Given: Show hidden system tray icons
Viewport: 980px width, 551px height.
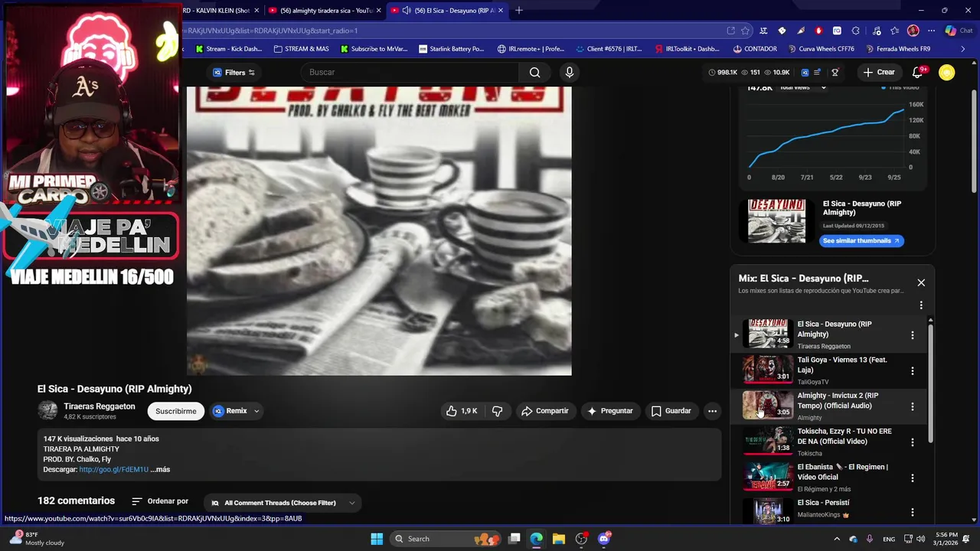Looking at the screenshot, I should (836, 539).
